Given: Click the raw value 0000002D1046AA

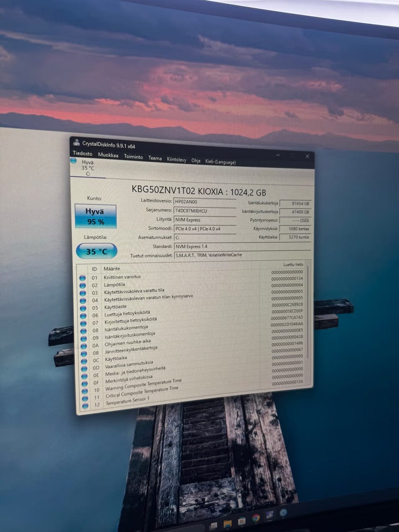Looking at the screenshot, I should pos(287,324).
